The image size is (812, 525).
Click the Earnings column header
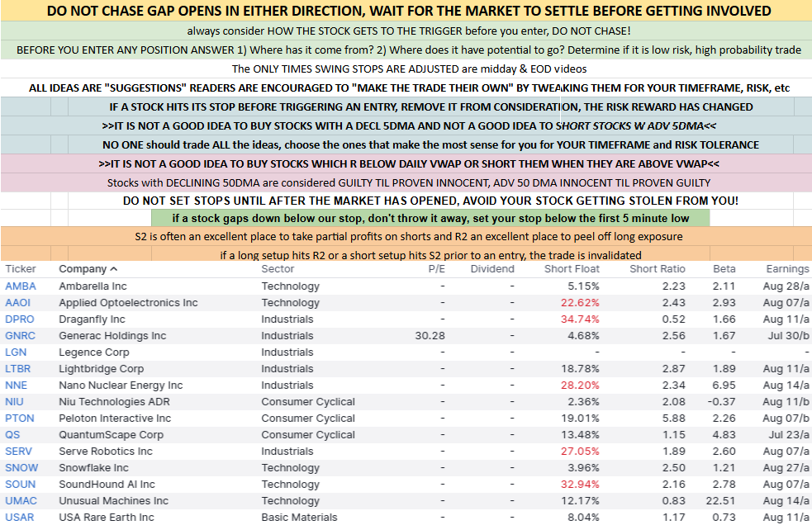tap(786, 269)
